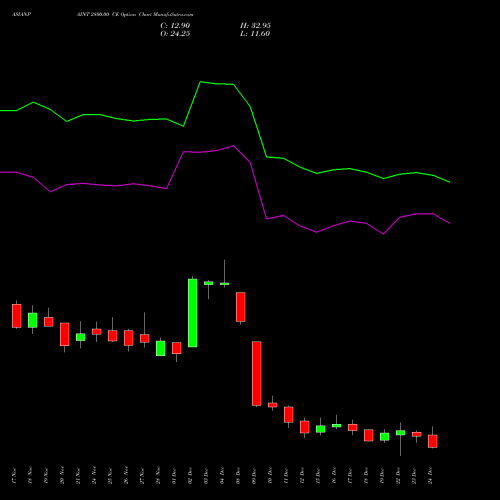Select the 02 Dec date label
This screenshot has height=500, width=500.
click(x=190, y=476)
